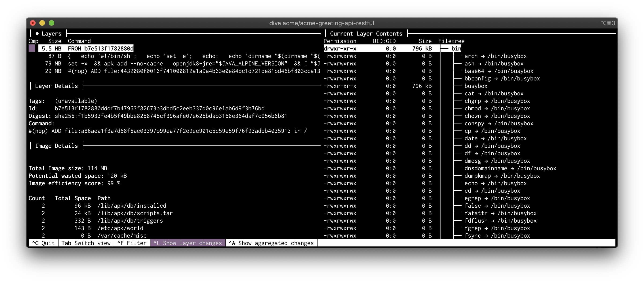
Task: Select the 79 MB apk add layer
Action: pos(175,63)
